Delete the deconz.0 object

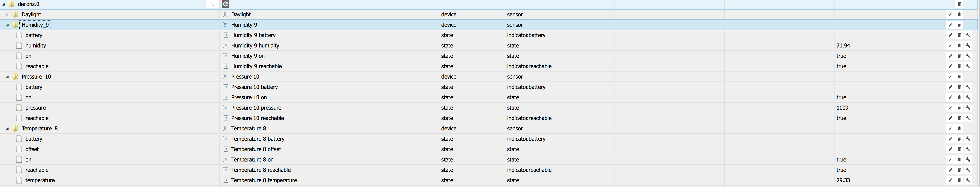[959, 4]
